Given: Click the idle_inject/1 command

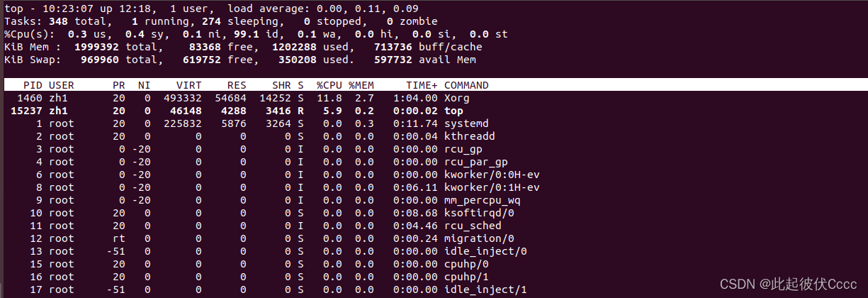Looking at the screenshot, I should (485, 289).
